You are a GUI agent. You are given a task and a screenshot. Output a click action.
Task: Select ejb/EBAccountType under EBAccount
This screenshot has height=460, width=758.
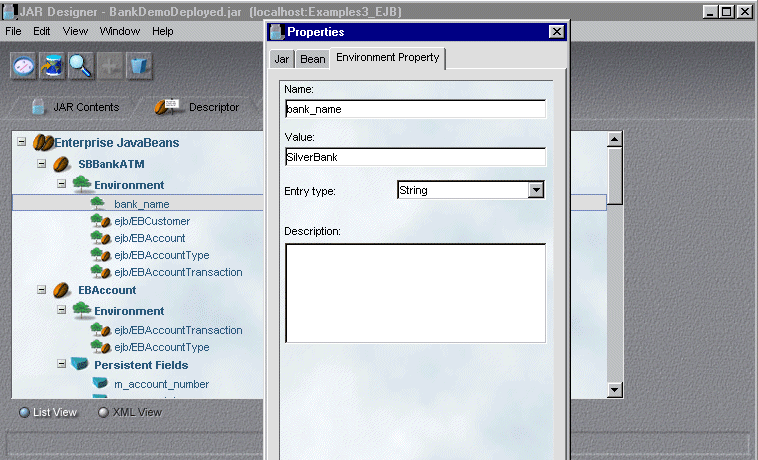[161, 347]
